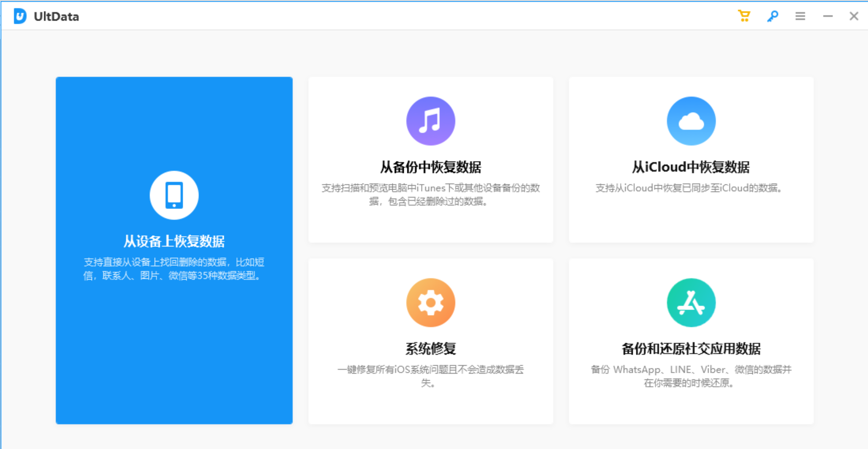Open the 系统修复 heading
This screenshot has width=868, height=449.
point(431,348)
